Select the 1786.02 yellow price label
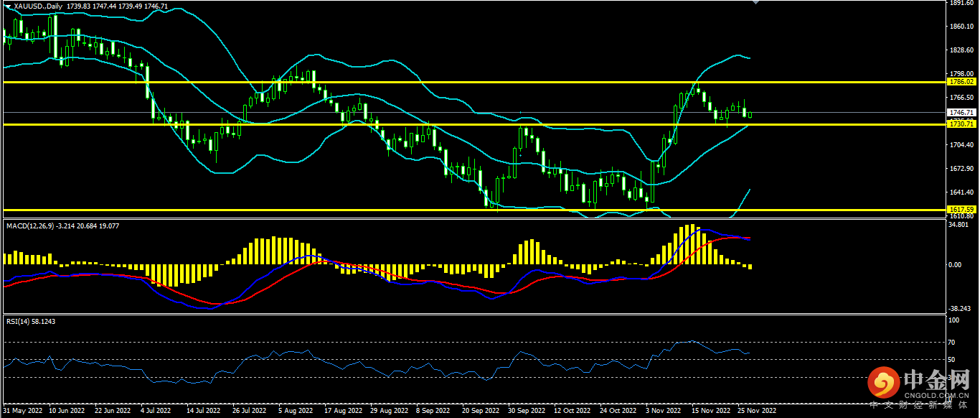The width and height of the screenshot is (980, 418). (x=959, y=82)
